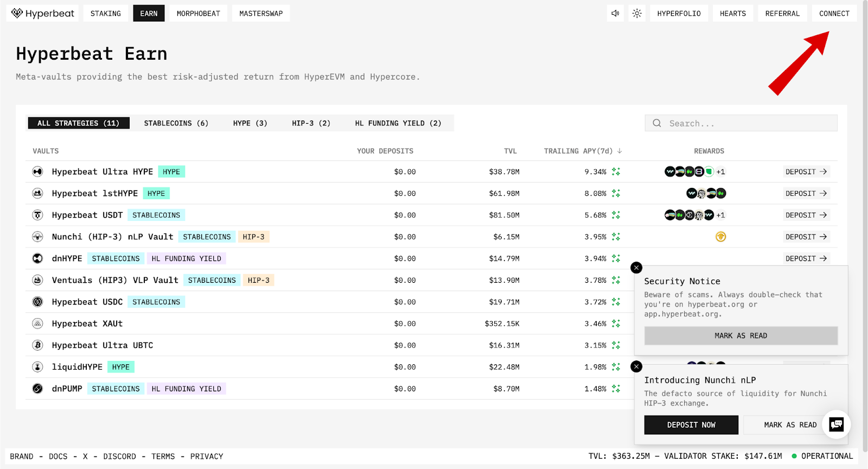The height and width of the screenshot is (469, 868).
Task: Deposit into Hyperbeat USDT
Action: (x=806, y=215)
